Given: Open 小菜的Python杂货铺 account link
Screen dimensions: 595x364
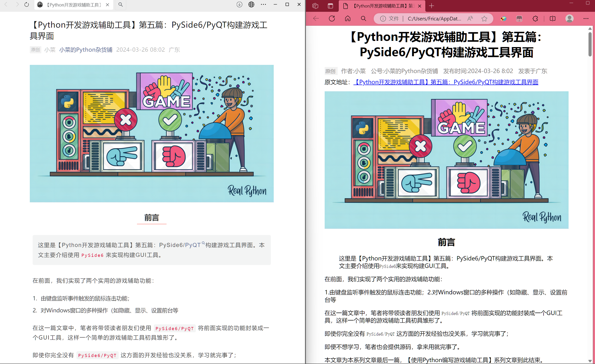Looking at the screenshot, I should click(x=86, y=50).
